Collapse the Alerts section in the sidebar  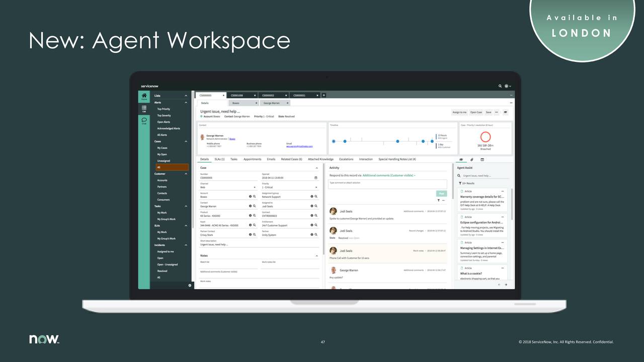[185, 102]
